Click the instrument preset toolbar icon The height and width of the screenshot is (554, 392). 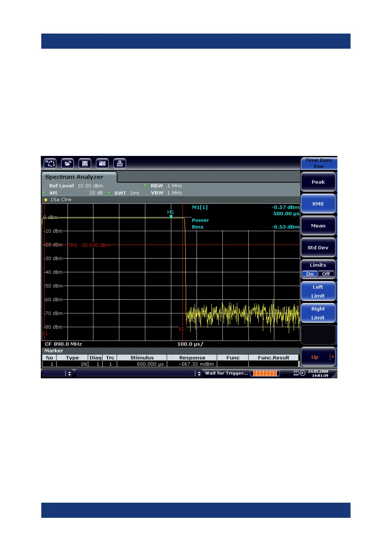tap(50, 163)
